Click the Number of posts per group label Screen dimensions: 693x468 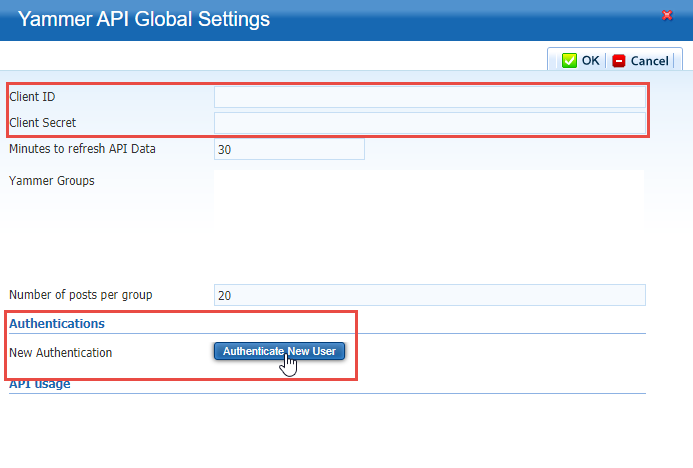point(81,295)
